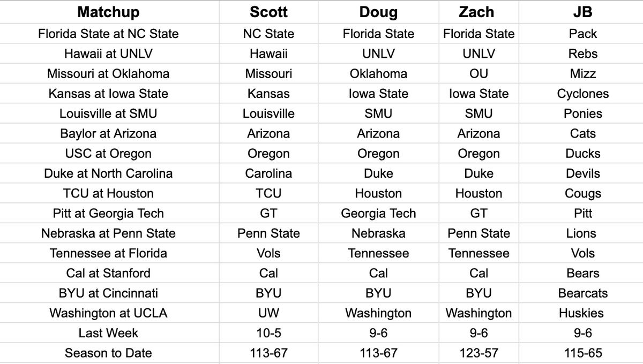Select the Florida State at NC State cell

[108, 34]
